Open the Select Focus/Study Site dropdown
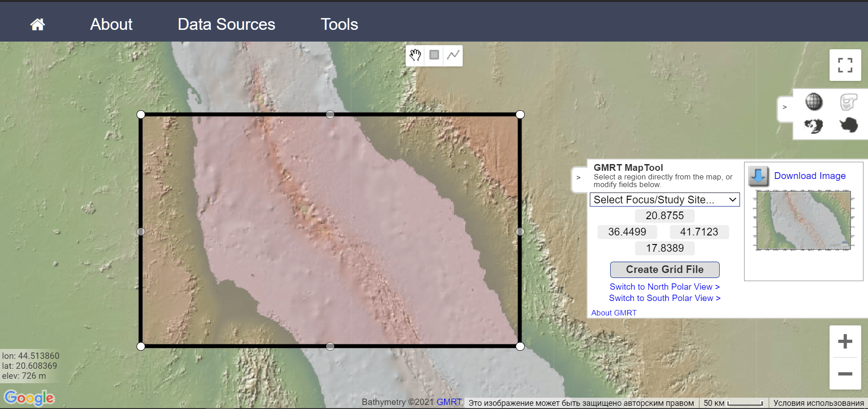The width and height of the screenshot is (868, 409). [x=664, y=200]
